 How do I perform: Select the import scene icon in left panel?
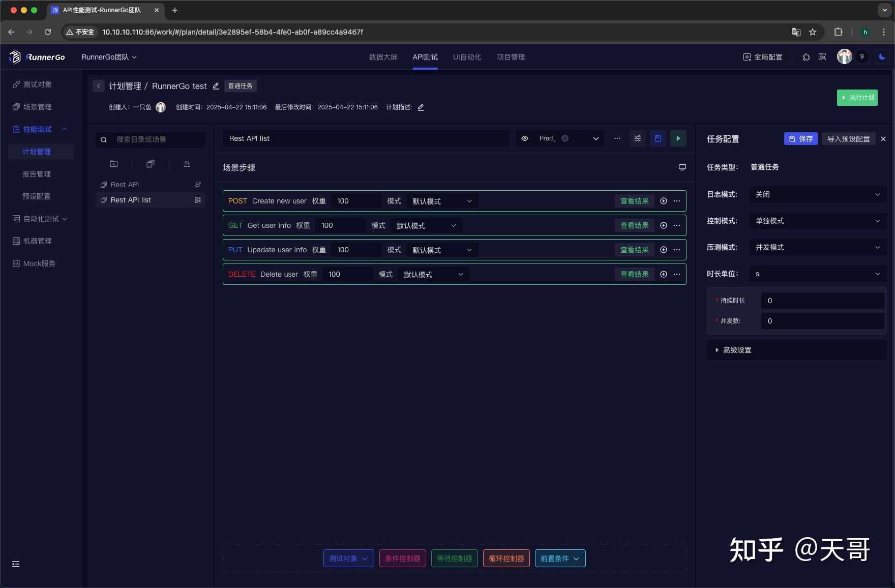(x=187, y=164)
